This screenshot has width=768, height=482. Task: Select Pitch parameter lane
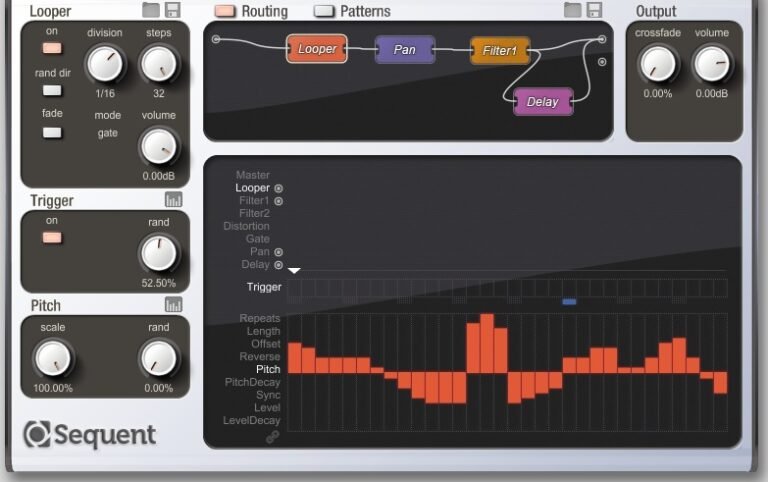click(x=268, y=369)
